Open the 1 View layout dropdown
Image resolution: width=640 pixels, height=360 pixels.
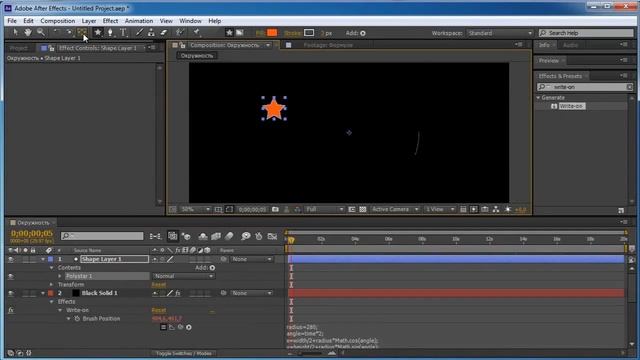[x=440, y=209]
